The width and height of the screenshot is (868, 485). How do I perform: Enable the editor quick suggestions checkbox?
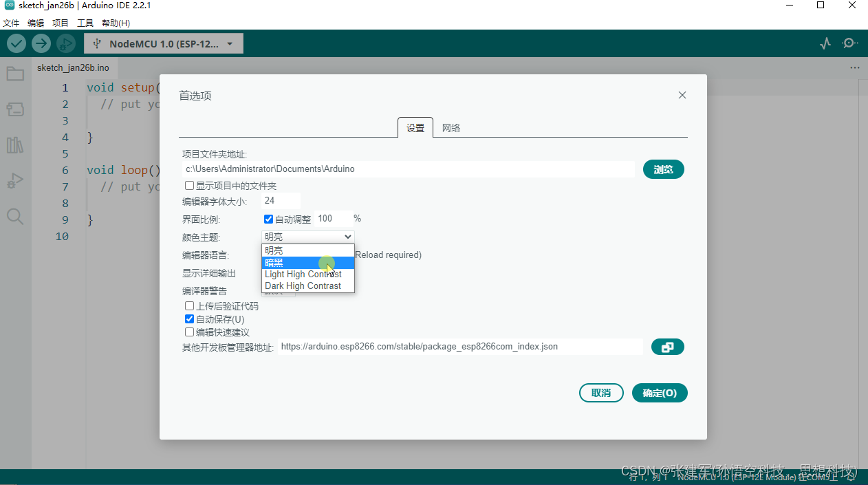(189, 332)
